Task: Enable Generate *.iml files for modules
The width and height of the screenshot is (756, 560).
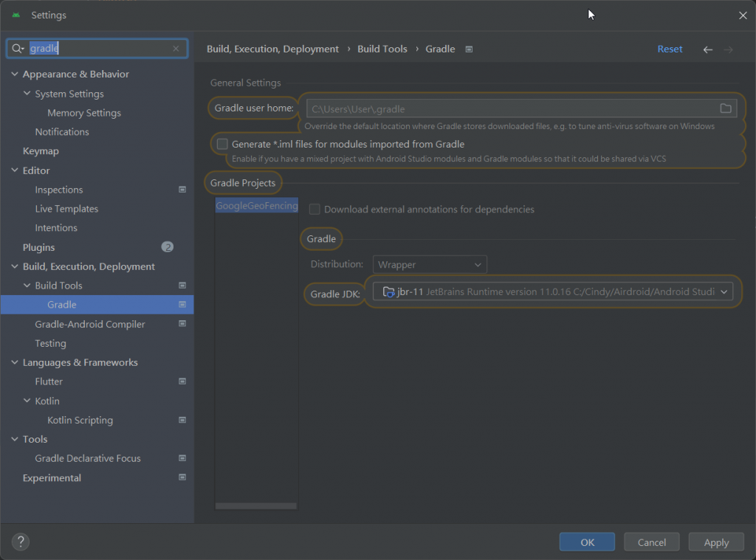Action: click(x=222, y=144)
